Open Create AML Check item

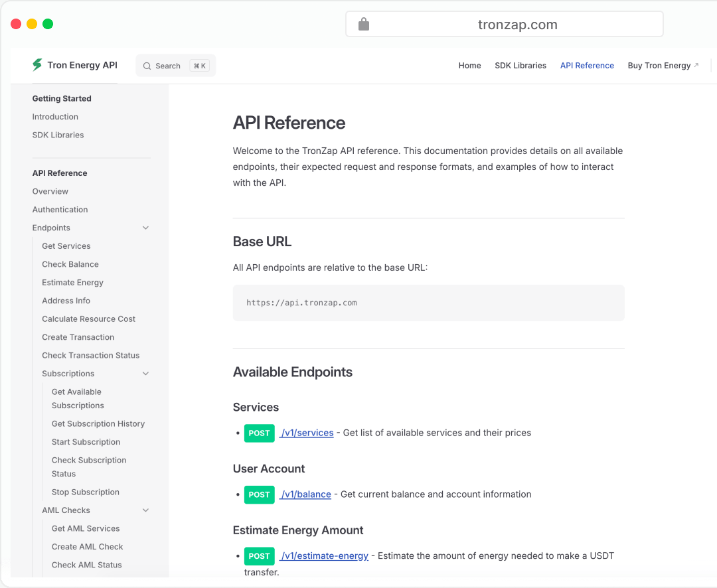(88, 547)
